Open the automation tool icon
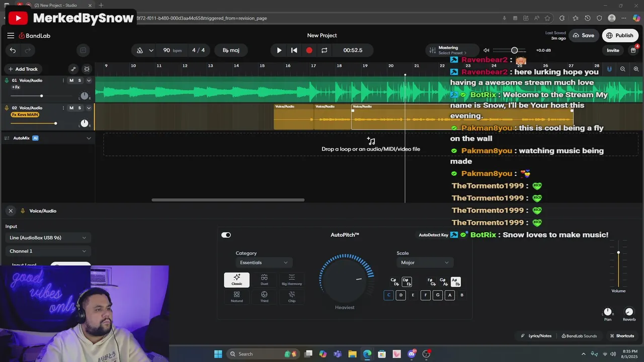The height and width of the screenshot is (362, 644). (x=73, y=69)
